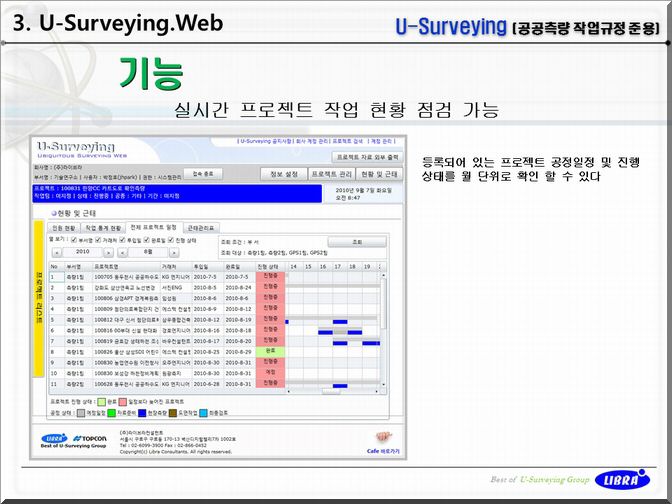Click the table scroll up arrow
The height and width of the screenshot is (504, 672).
coord(384,275)
